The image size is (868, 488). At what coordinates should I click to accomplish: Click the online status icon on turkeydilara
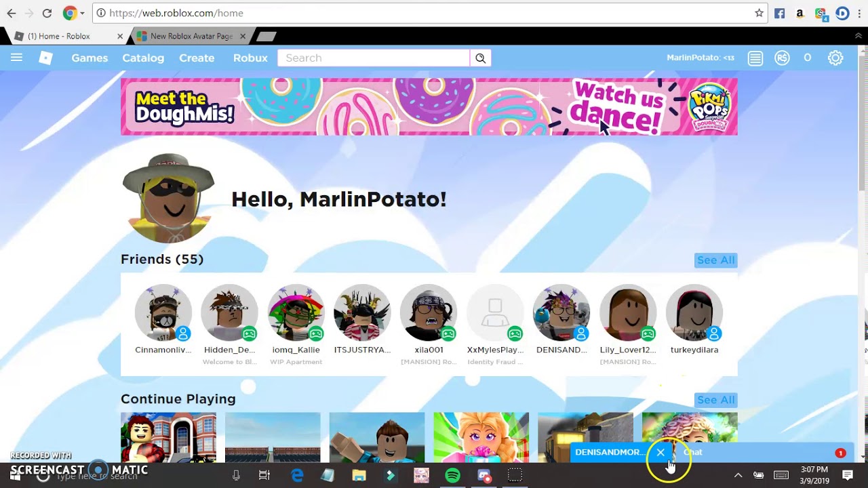pyautogui.click(x=714, y=333)
